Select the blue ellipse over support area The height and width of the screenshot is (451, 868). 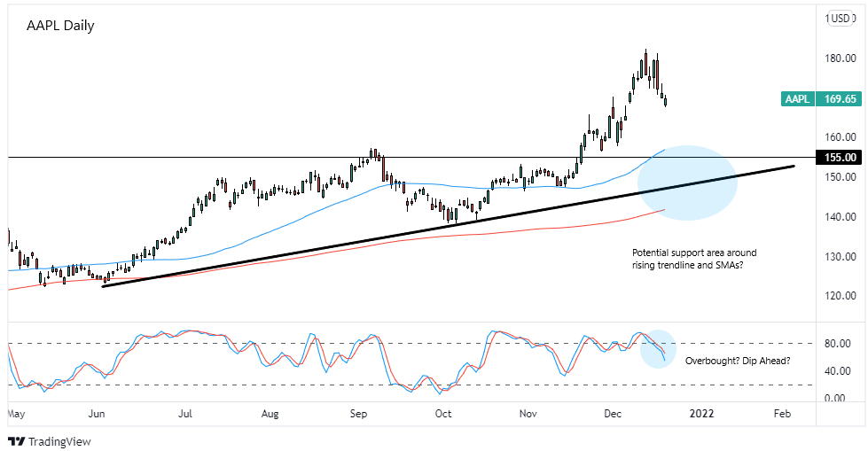pyautogui.click(x=687, y=183)
